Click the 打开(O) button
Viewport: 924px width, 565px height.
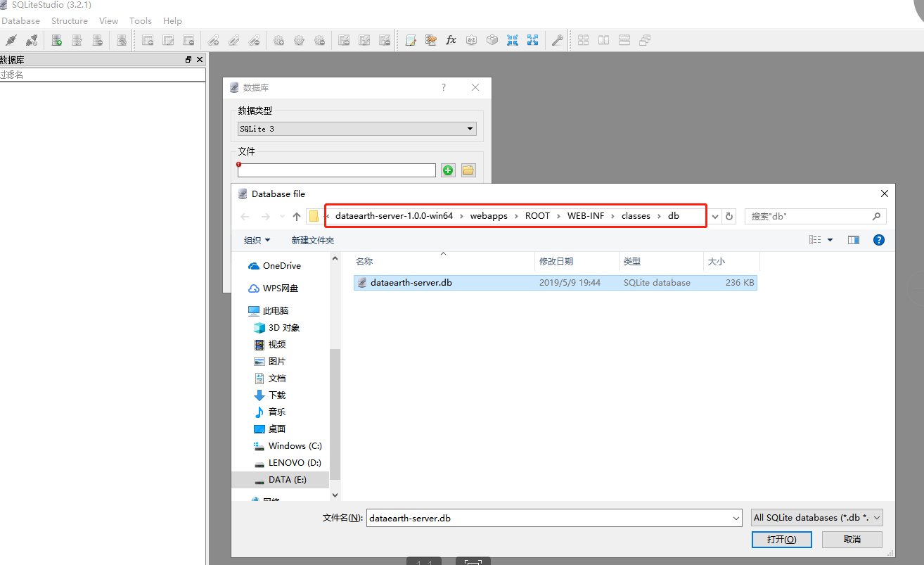click(x=782, y=540)
